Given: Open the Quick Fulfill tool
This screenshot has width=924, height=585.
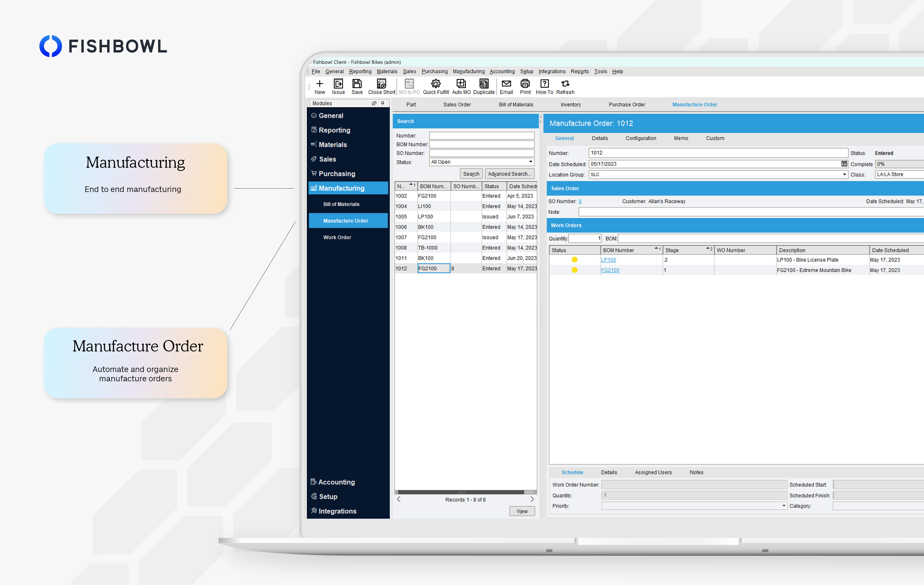Looking at the screenshot, I should pyautogui.click(x=436, y=86).
